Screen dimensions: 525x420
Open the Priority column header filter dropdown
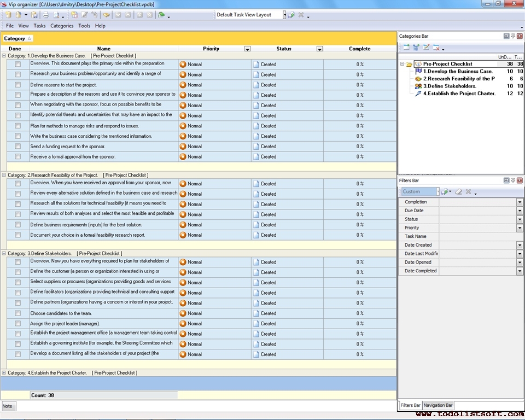(247, 49)
